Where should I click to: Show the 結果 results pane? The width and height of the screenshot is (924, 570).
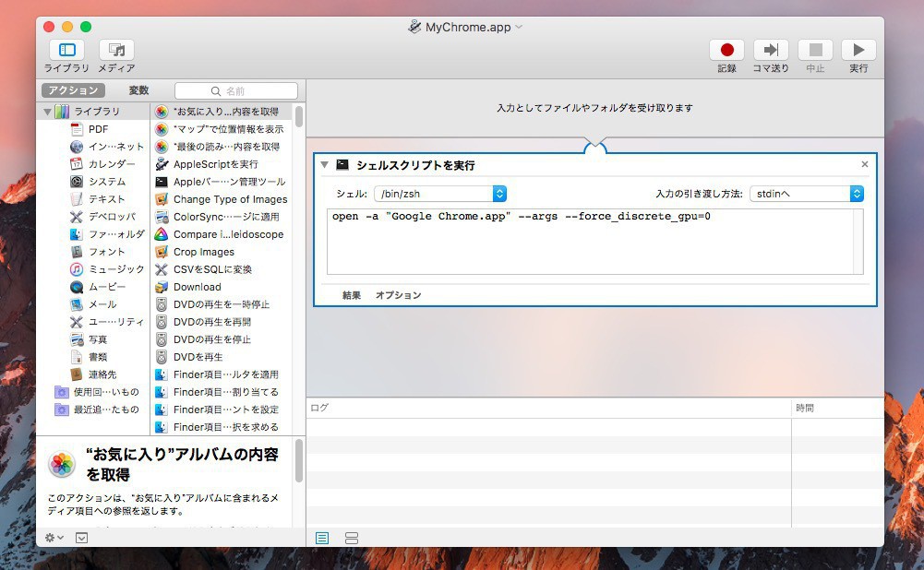(351, 295)
